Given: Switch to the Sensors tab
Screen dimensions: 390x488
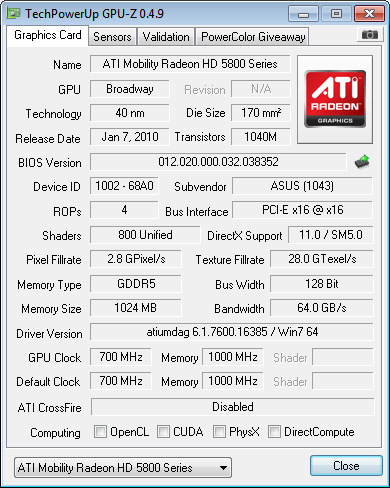Looking at the screenshot, I should (112, 36).
